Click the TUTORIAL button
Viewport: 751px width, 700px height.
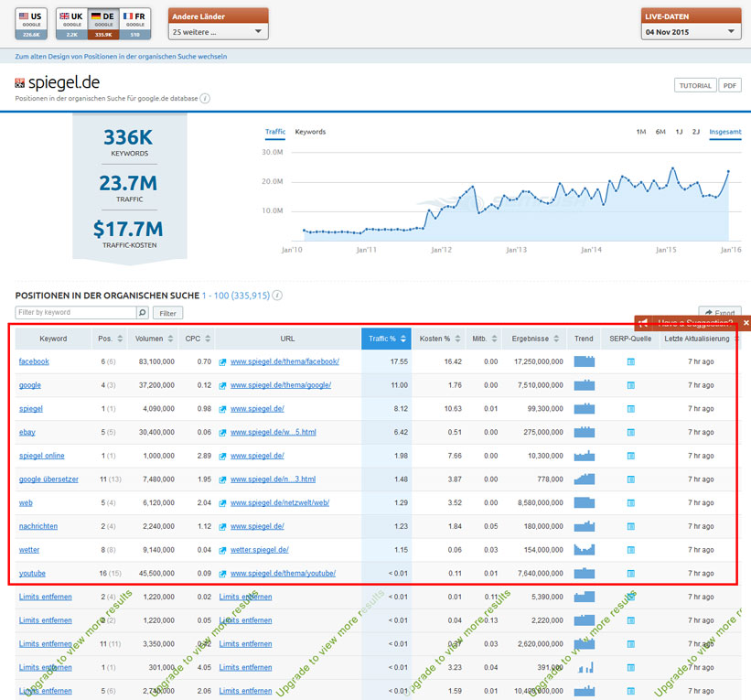[x=695, y=85]
